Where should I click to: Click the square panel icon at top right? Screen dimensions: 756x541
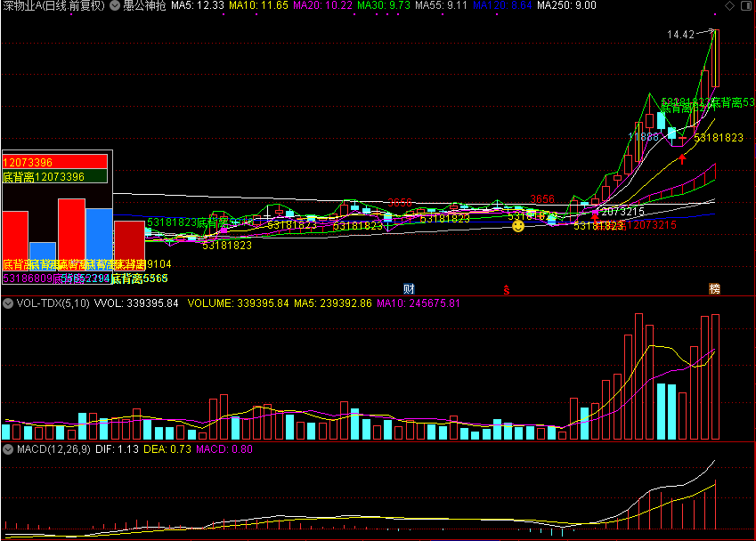click(x=746, y=5)
